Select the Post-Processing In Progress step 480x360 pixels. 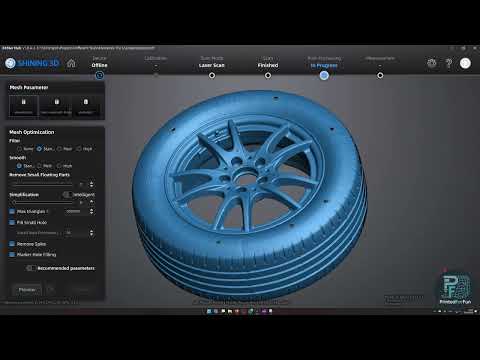point(324,62)
